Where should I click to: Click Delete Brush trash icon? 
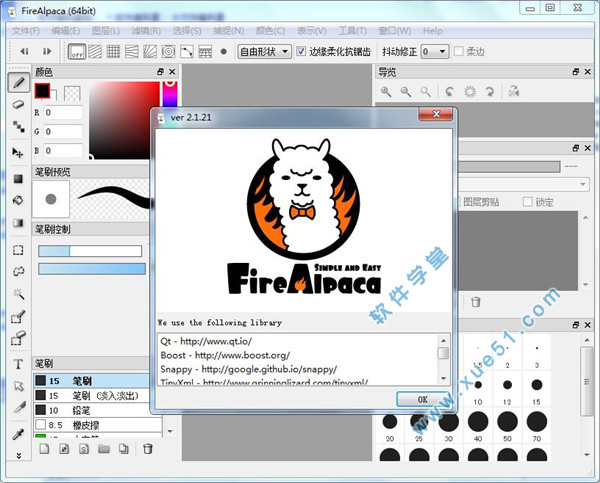[148, 449]
